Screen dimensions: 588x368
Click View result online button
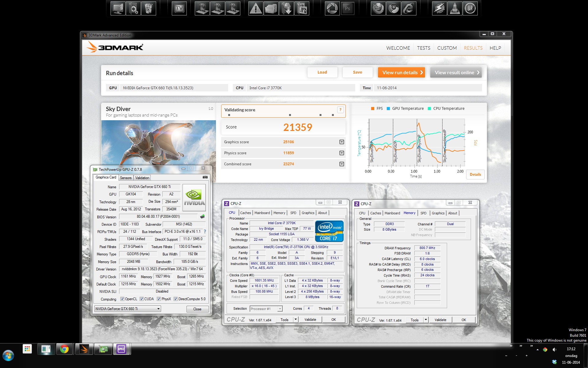[x=456, y=72]
